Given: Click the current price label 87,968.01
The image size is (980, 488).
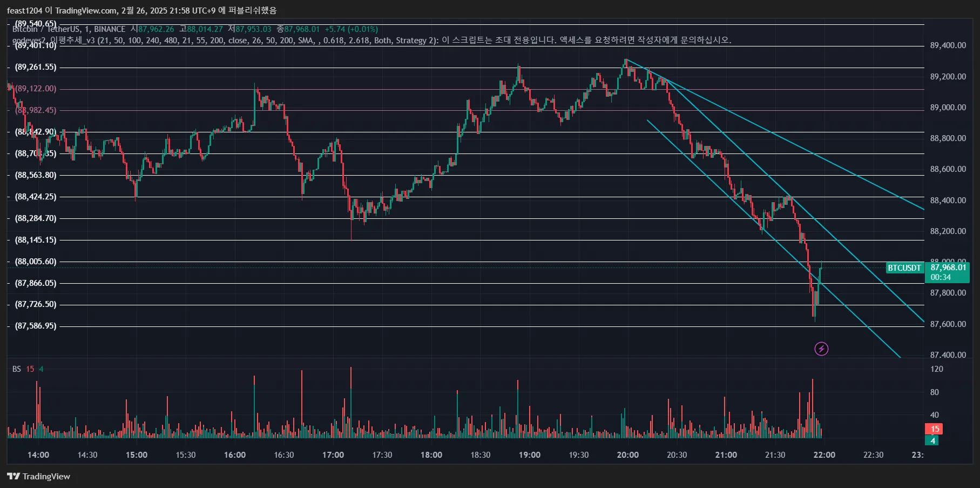Looking at the screenshot, I should (x=948, y=268).
